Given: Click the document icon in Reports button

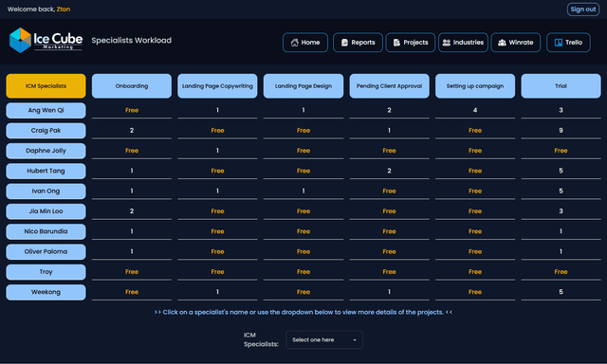Looking at the screenshot, I should click(344, 43).
